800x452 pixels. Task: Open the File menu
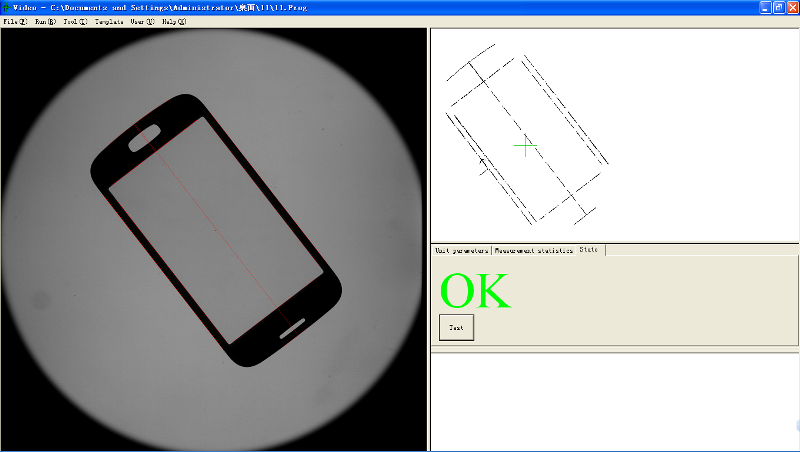click(15, 21)
